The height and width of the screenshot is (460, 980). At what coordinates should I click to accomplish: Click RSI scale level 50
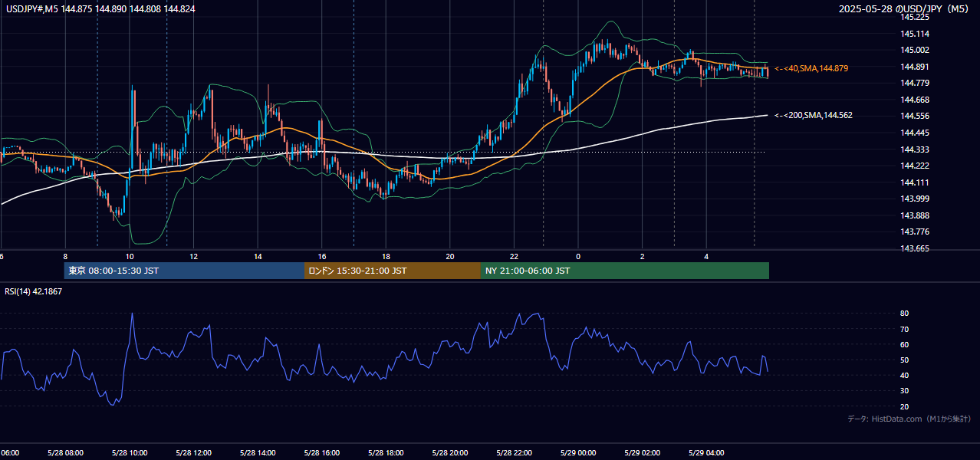click(x=905, y=360)
